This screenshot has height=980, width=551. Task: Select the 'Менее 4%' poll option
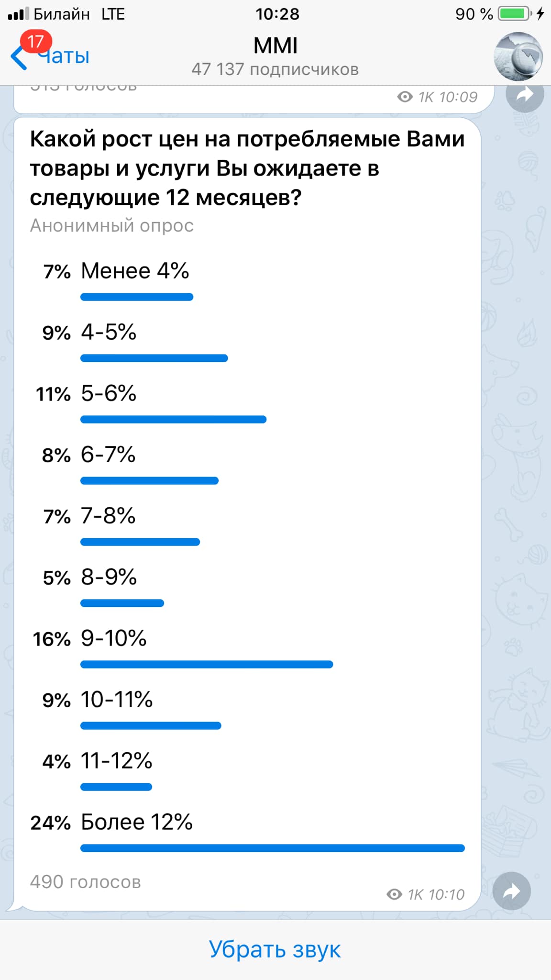click(x=135, y=271)
